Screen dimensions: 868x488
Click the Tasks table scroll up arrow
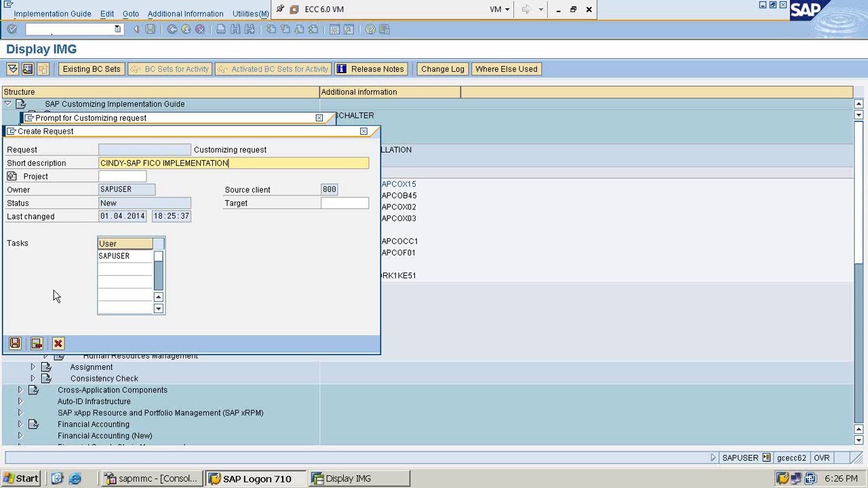click(x=159, y=297)
